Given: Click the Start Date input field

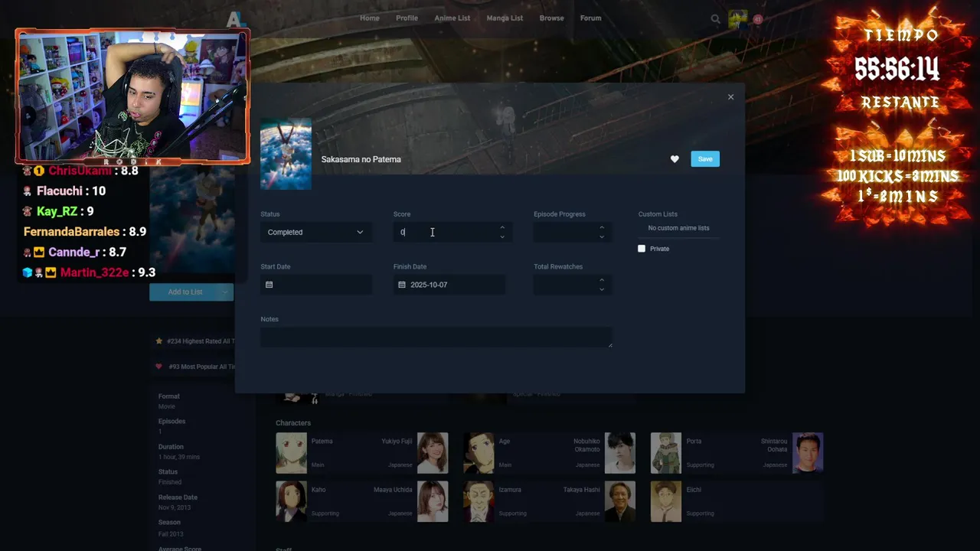Looking at the screenshot, I should point(316,285).
